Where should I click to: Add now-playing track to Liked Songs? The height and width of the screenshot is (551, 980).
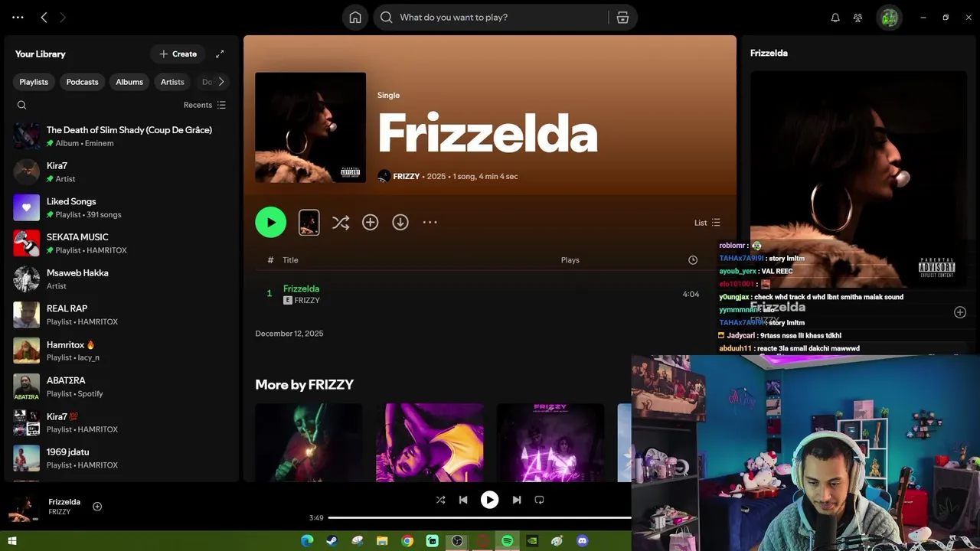pos(97,507)
